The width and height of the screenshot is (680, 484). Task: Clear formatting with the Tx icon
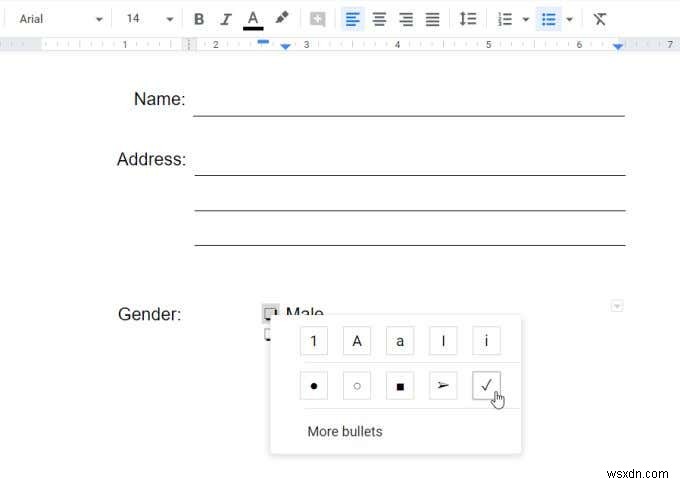[x=600, y=19]
